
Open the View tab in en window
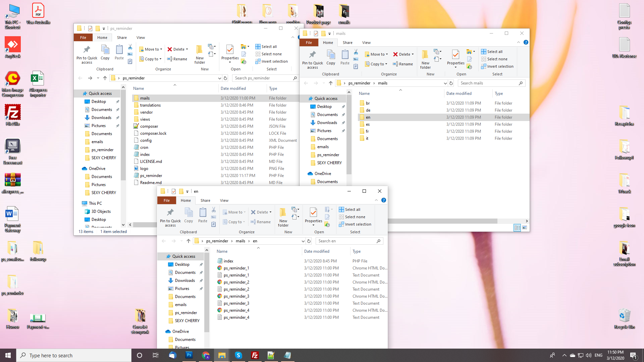pyautogui.click(x=224, y=200)
